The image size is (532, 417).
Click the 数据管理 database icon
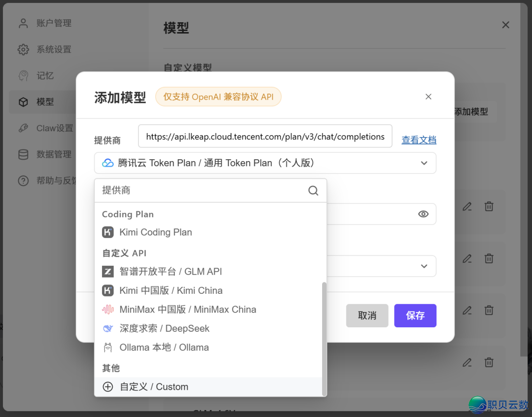point(23,154)
